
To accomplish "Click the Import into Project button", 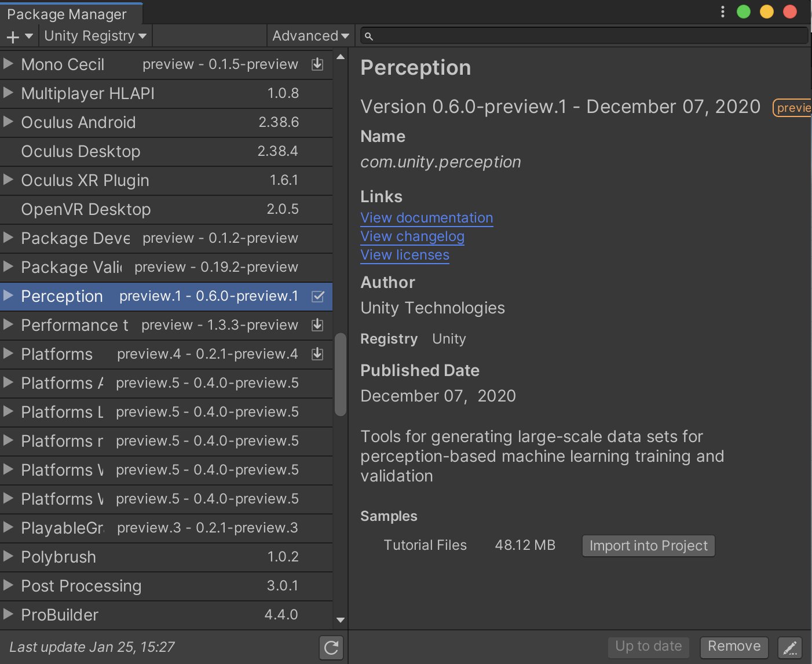I will (x=648, y=545).
